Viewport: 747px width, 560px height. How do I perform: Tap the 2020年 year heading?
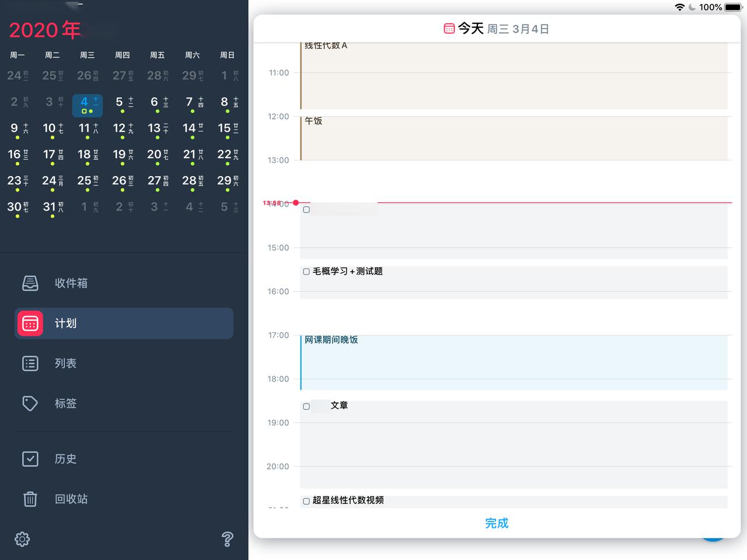(45, 30)
